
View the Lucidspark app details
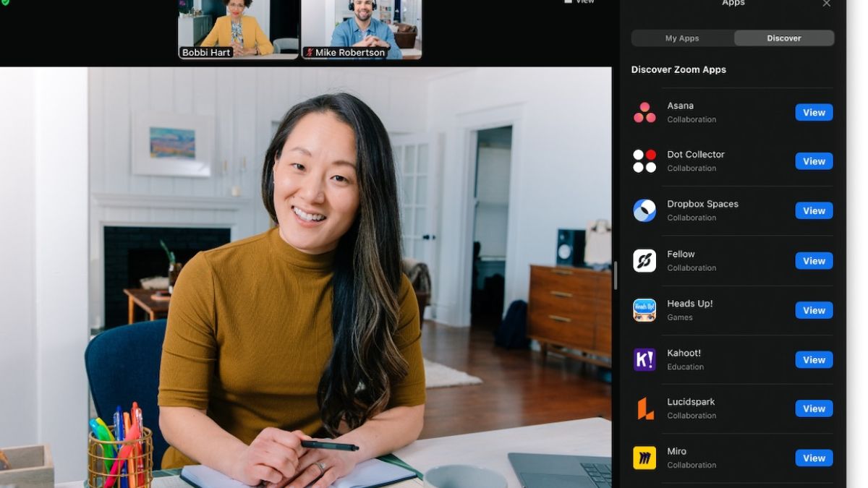814,408
